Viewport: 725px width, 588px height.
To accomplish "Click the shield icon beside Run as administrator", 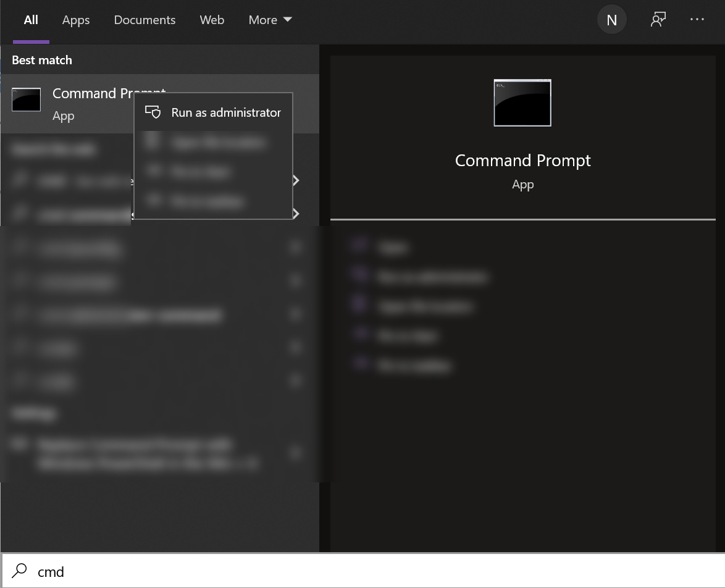I will click(x=153, y=112).
